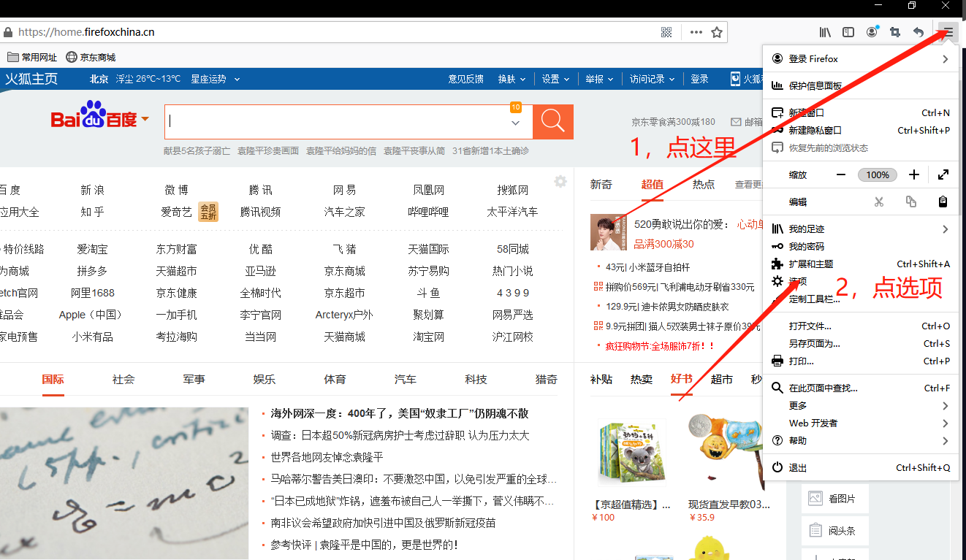Viewport: 966px width, 560px height.
Task: Zoom in with the plus button
Action: (x=914, y=174)
